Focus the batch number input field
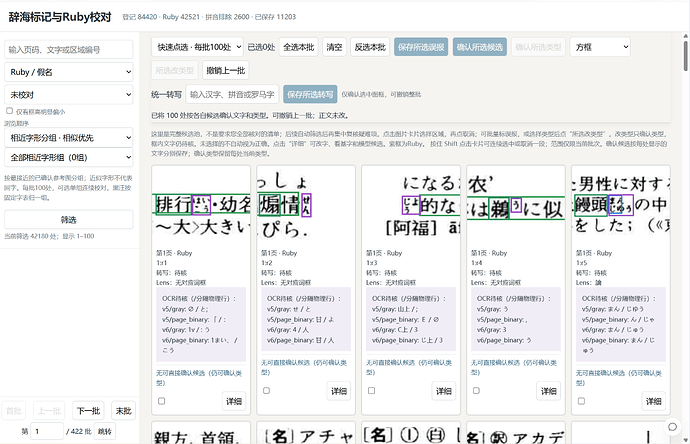 point(47,431)
